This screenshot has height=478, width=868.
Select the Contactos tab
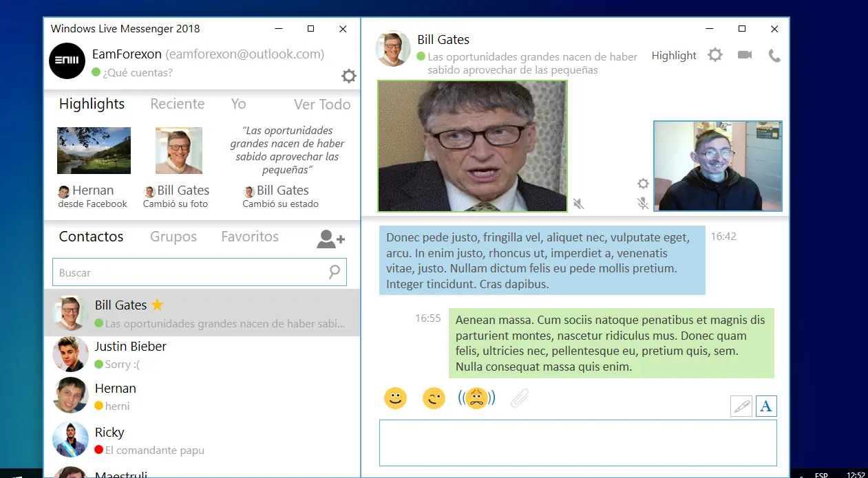(91, 237)
